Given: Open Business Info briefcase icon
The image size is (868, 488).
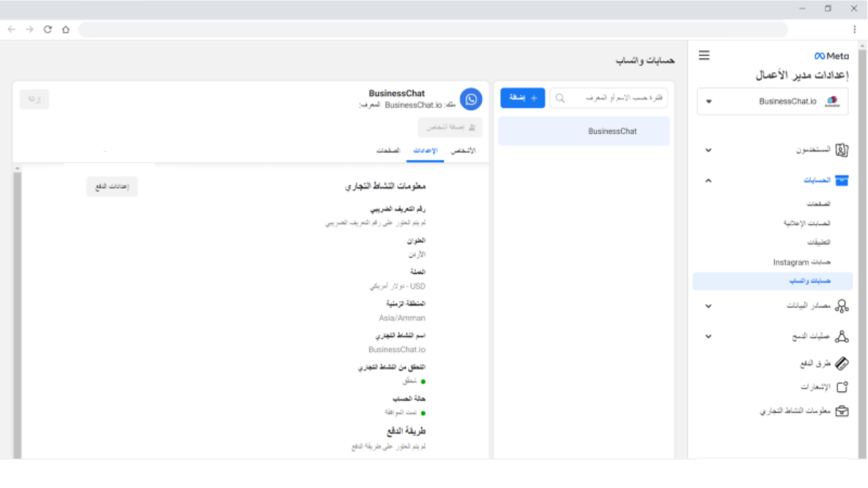Looking at the screenshot, I should click(x=841, y=411).
